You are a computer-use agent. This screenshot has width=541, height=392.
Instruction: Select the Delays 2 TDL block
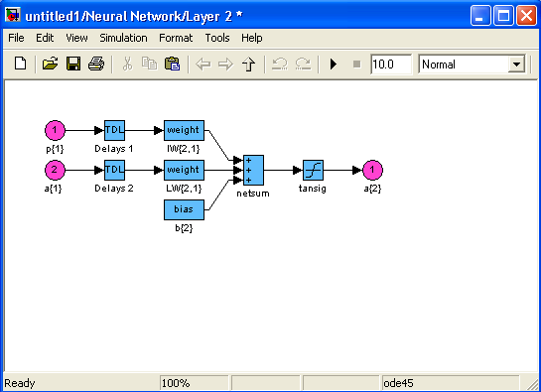(x=114, y=170)
